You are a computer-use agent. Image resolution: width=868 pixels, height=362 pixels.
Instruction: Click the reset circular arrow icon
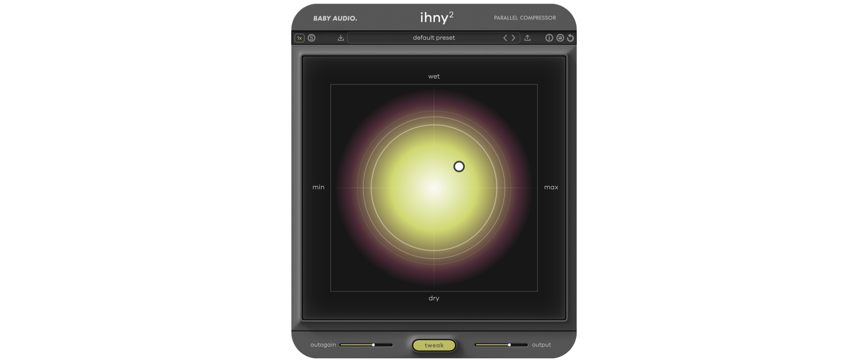coord(570,38)
